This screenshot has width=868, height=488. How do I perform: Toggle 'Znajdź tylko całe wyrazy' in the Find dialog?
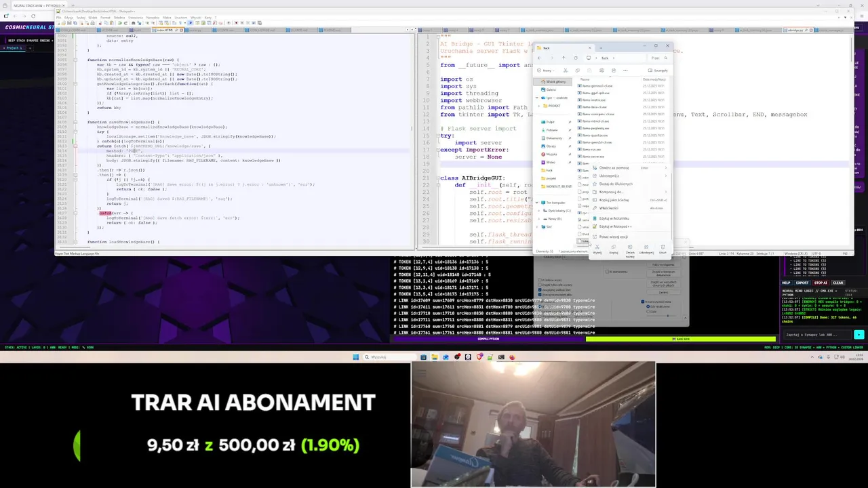coord(540,285)
